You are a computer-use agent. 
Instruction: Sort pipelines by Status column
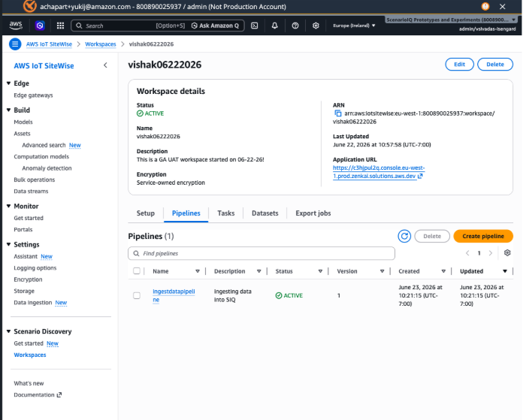point(320,271)
